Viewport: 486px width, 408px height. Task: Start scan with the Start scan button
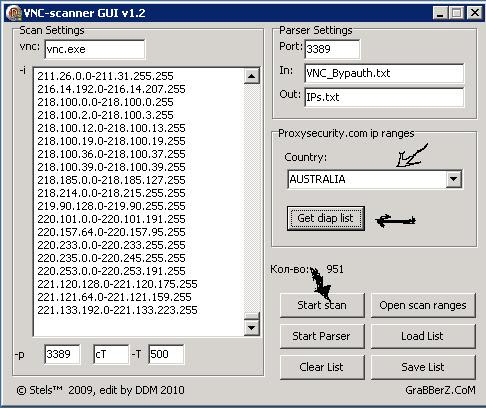[x=322, y=305]
